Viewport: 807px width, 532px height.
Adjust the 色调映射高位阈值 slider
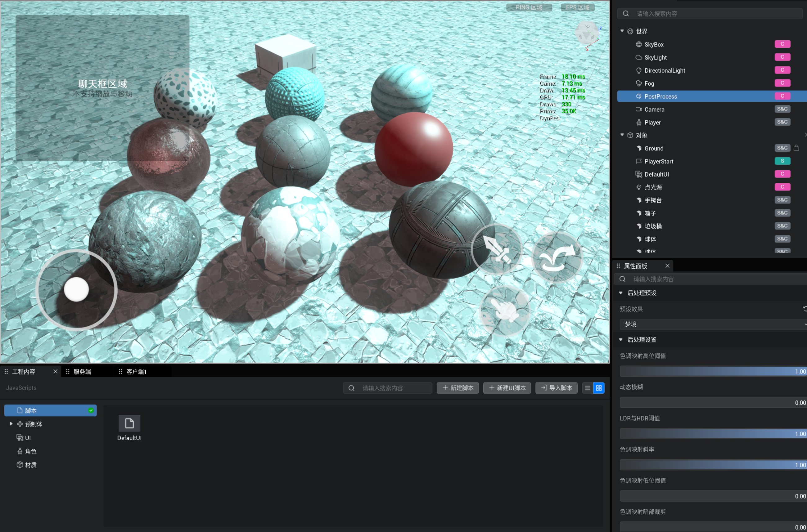coord(713,372)
